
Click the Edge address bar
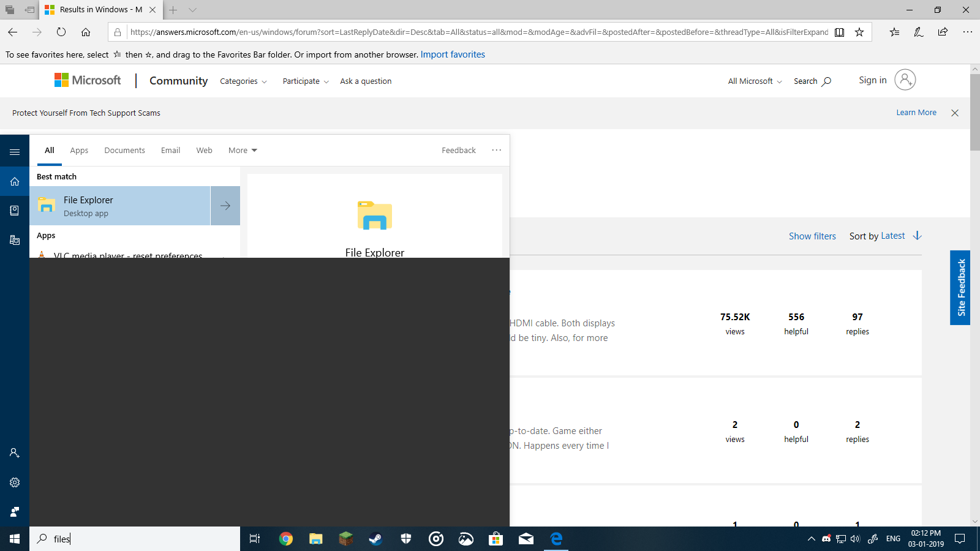(x=479, y=32)
